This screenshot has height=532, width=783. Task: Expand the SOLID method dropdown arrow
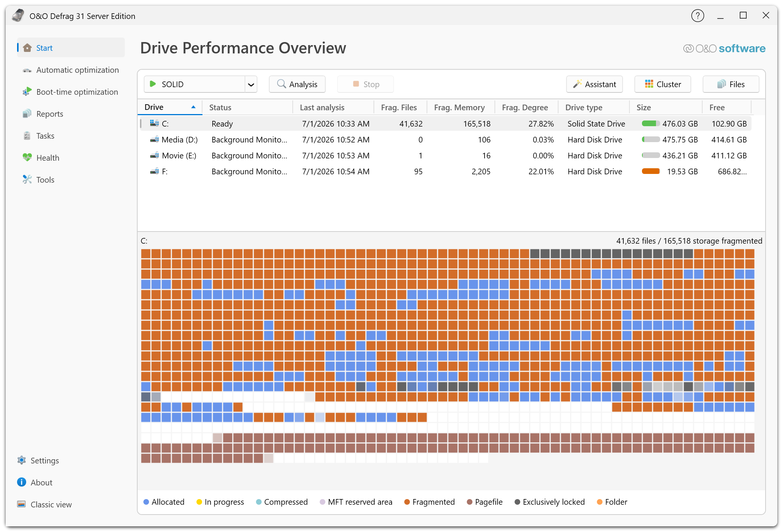[251, 84]
